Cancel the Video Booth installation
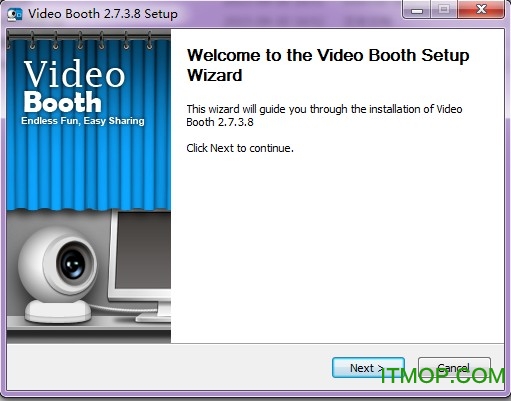Image resolution: width=511 pixels, height=401 pixels. click(454, 368)
